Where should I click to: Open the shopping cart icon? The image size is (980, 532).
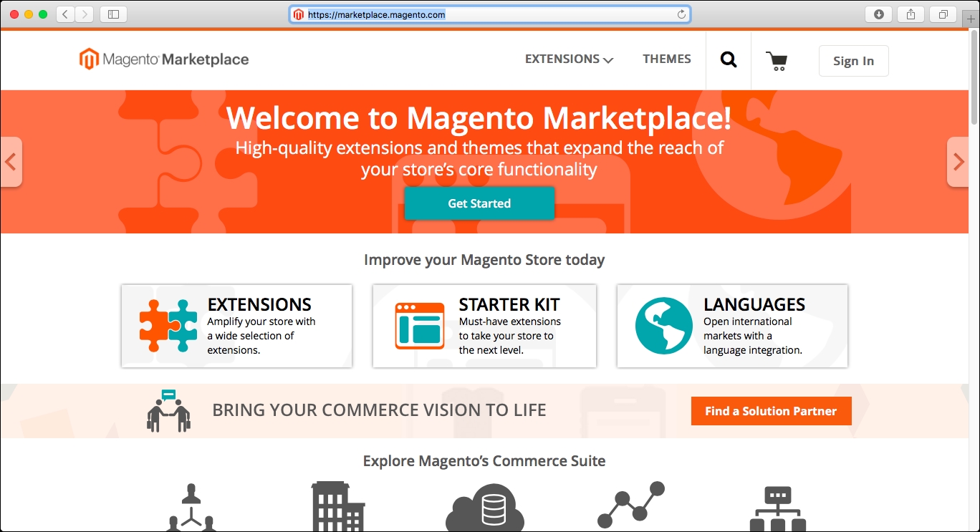pyautogui.click(x=777, y=61)
